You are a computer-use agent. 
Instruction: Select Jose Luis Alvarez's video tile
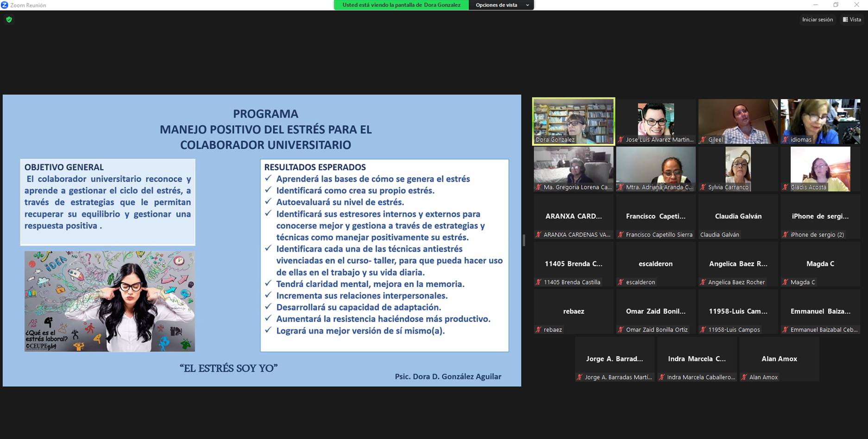[x=655, y=121]
